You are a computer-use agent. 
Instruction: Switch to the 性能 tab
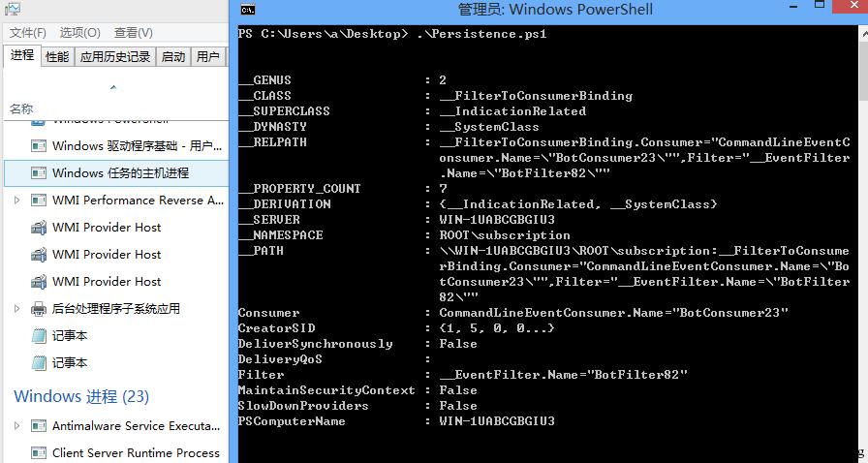click(57, 56)
